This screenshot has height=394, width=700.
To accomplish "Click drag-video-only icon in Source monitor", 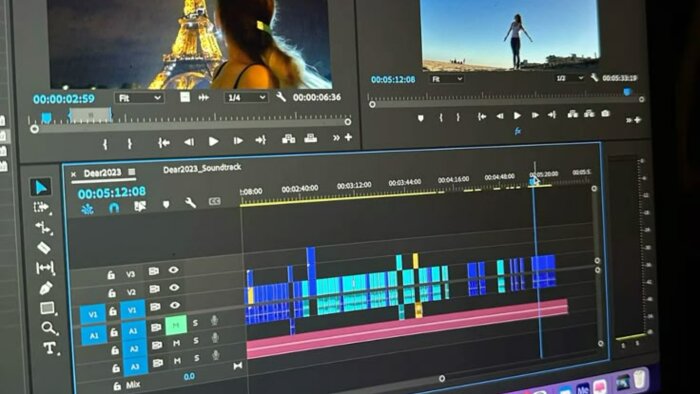I will pos(185,97).
